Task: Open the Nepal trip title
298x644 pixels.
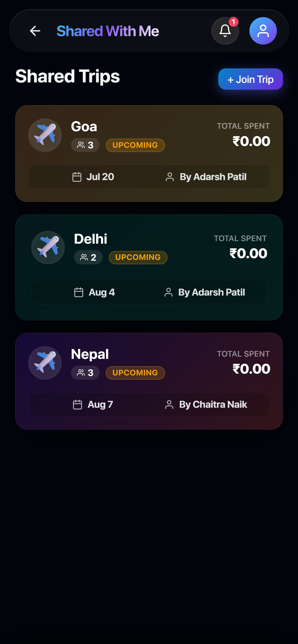Action: coord(90,354)
